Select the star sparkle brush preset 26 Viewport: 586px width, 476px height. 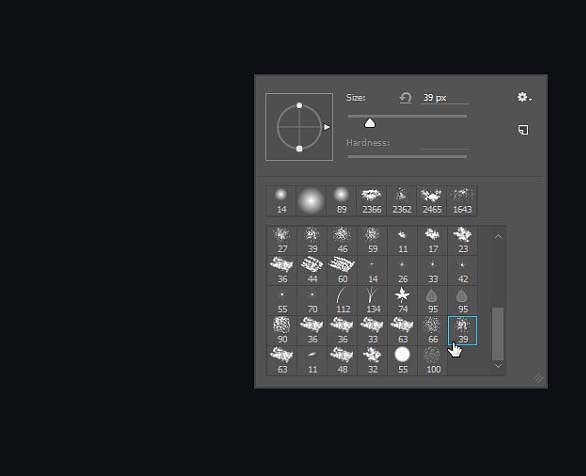(x=403, y=271)
